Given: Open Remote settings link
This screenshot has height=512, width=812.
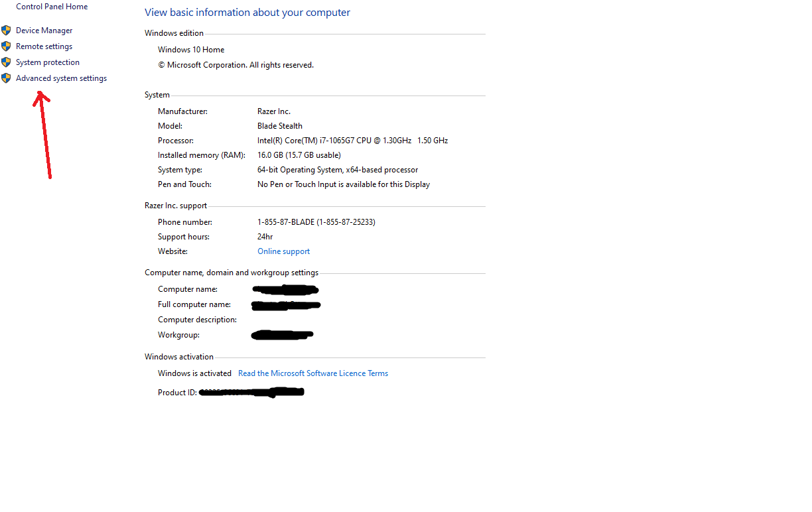Looking at the screenshot, I should coord(44,46).
